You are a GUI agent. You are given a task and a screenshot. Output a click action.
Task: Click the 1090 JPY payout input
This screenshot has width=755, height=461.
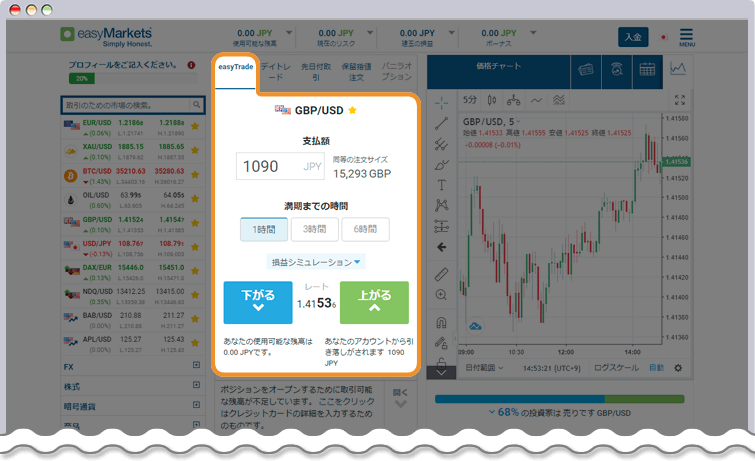coord(280,166)
